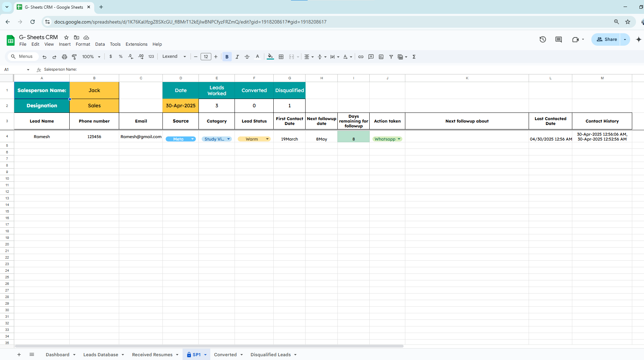The height and width of the screenshot is (360, 644).
Task: Open the Lexend font dropdown
Action: pyautogui.click(x=174, y=57)
